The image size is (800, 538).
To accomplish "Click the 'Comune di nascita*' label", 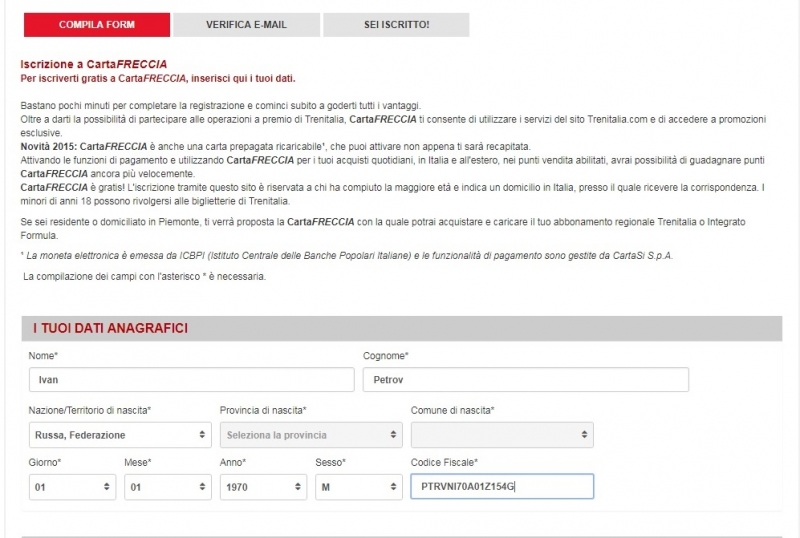I will [453, 410].
